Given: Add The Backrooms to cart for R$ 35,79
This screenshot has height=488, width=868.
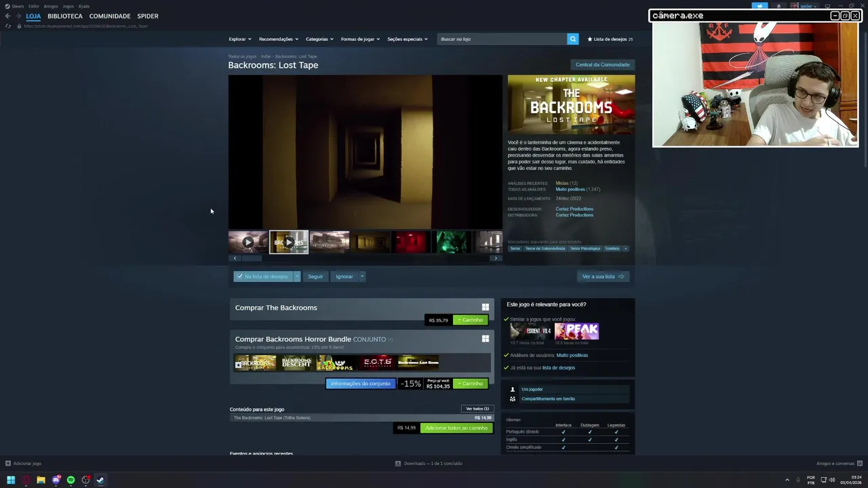Looking at the screenshot, I should pyautogui.click(x=471, y=320).
